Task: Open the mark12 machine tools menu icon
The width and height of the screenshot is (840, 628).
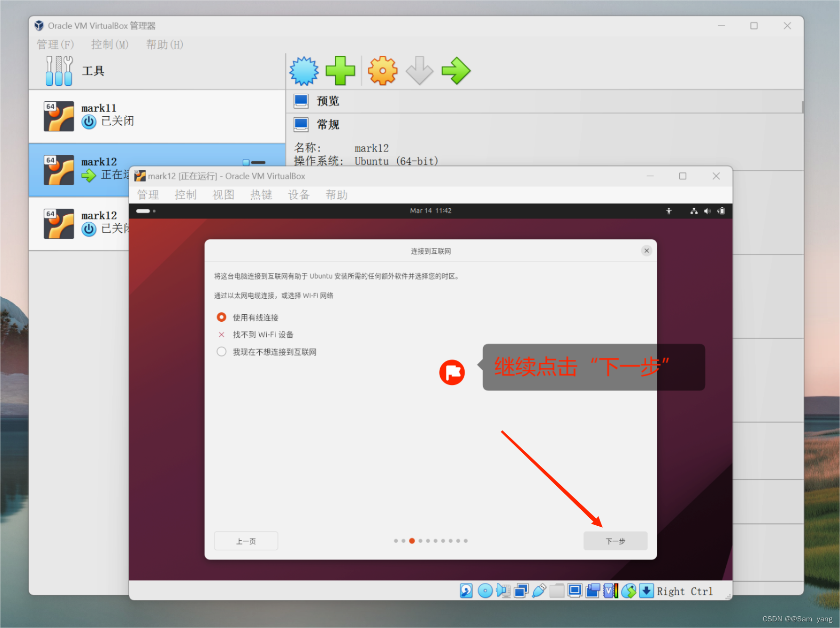Action: point(254,163)
